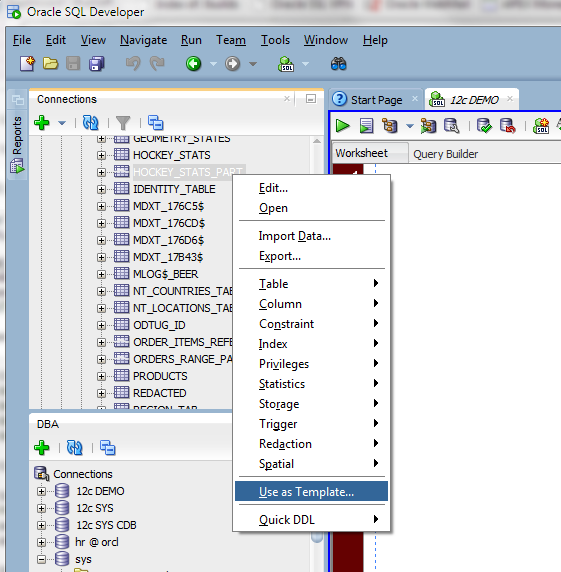Click the binoculars Find DB Object icon

click(338, 64)
